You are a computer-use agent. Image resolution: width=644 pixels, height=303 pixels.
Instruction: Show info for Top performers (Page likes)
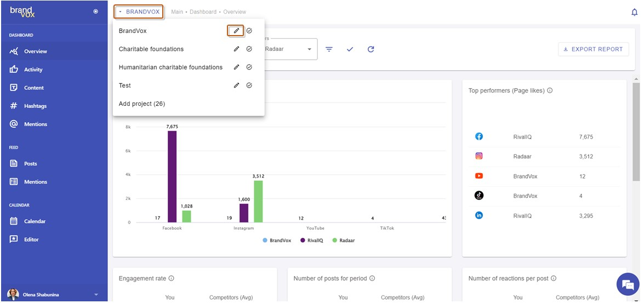click(550, 90)
